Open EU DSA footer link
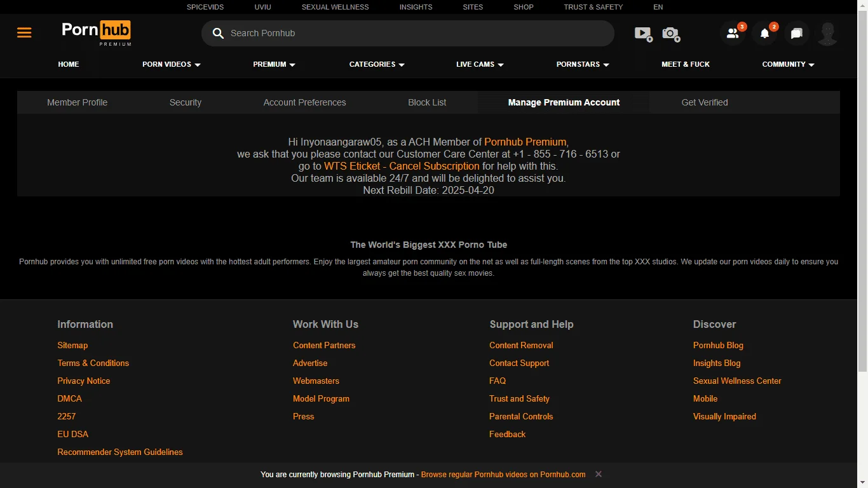868x488 pixels. click(x=72, y=434)
